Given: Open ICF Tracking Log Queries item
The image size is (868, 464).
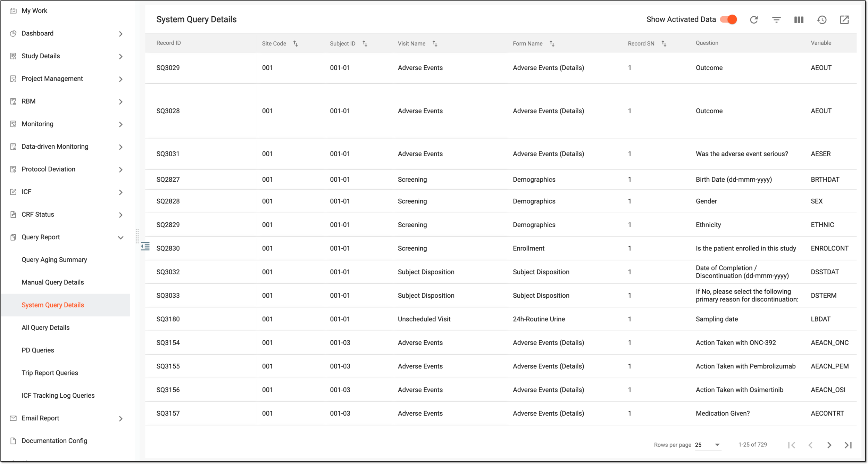Looking at the screenshot, I should (x=58, y=395).
